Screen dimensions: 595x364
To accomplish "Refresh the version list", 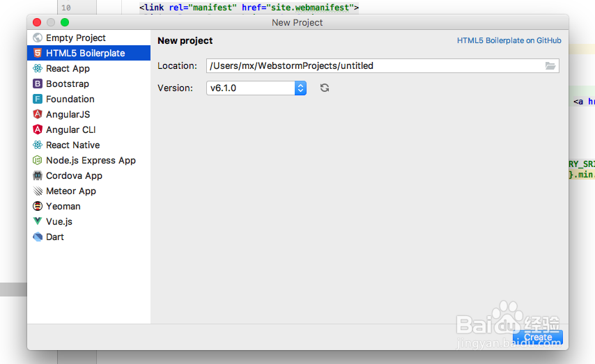I will pos(325,88).
